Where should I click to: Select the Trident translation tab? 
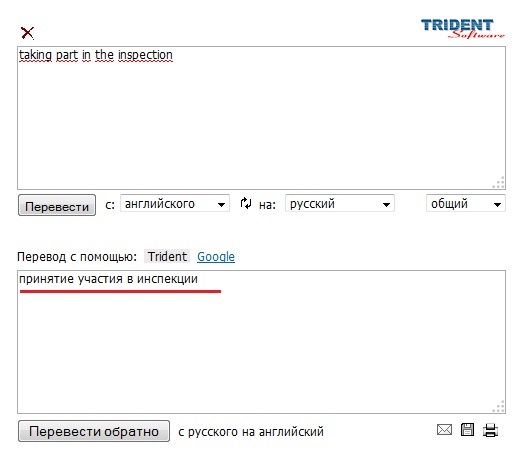coord(167,257)
